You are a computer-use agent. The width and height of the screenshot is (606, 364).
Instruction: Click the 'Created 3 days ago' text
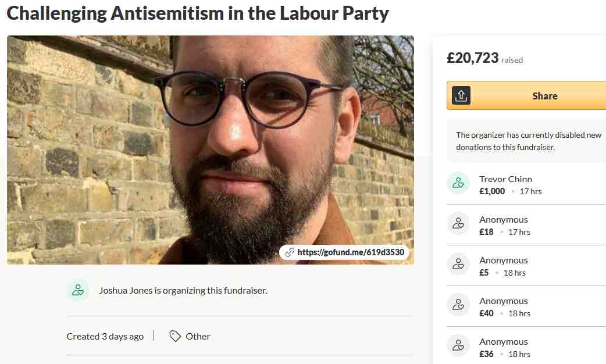(x=105, y=336)
